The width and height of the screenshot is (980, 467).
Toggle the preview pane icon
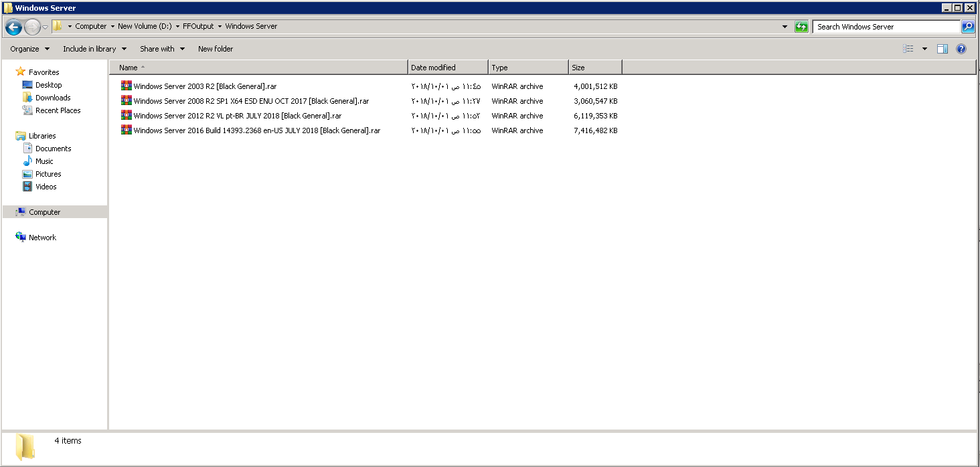click(x=943, y=49)
